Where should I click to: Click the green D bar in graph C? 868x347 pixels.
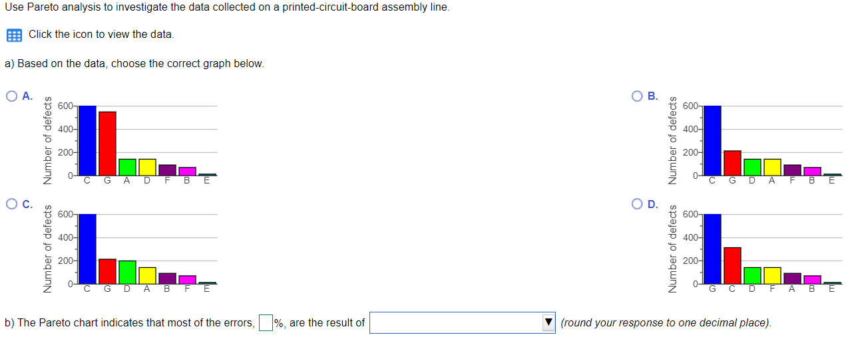tap(127, 272)
